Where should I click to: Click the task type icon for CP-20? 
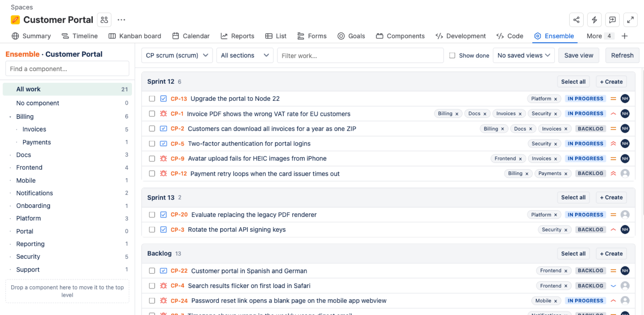(x=163, y=215)
